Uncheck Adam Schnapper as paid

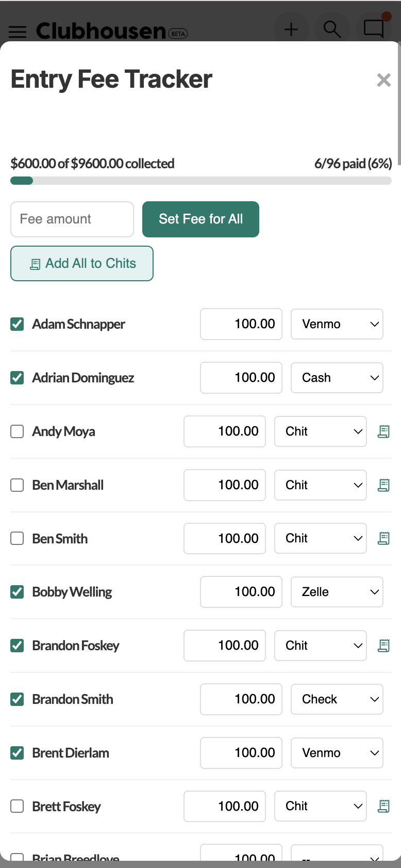17,324
